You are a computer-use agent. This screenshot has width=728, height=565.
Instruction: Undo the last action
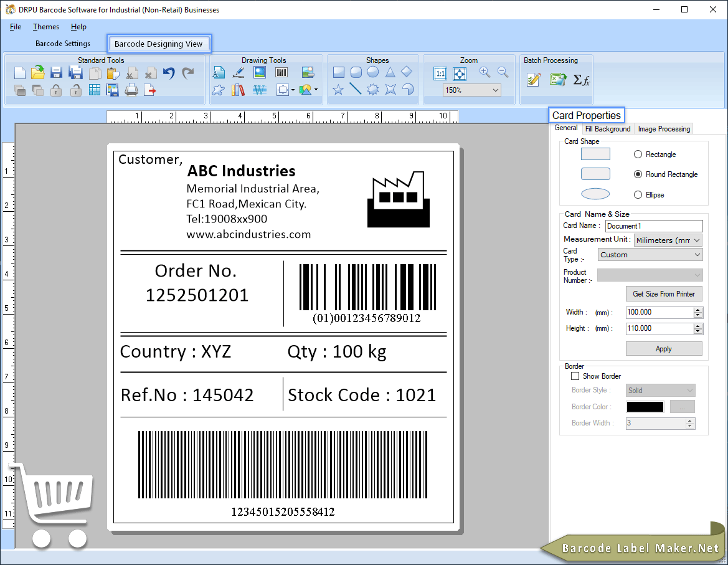point(169,73)
